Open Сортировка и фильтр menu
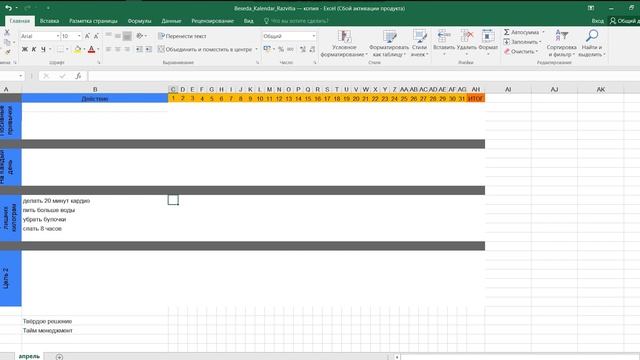 click(562, 43)
